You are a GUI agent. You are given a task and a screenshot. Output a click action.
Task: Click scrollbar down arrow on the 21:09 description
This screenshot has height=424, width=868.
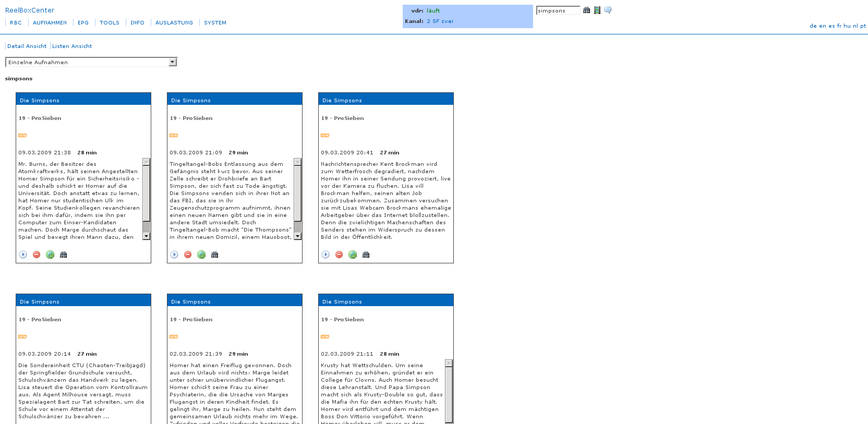[x=298, y=236]
